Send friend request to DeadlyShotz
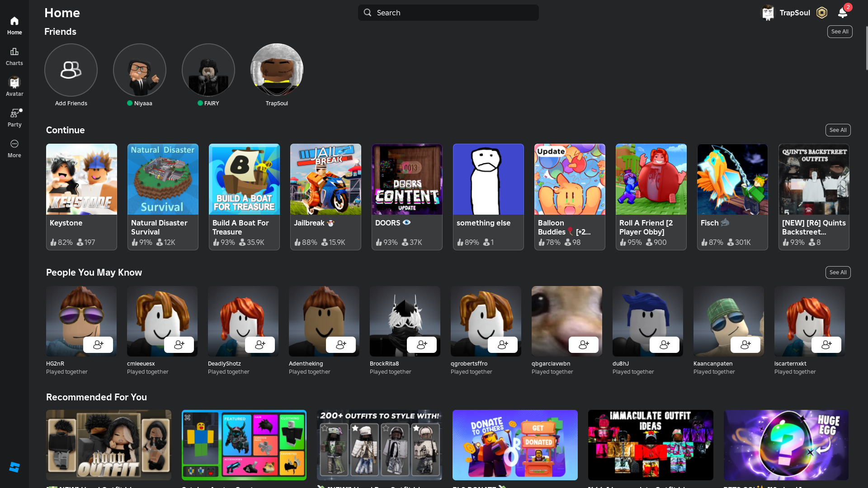868x488 pixels. 260,345
